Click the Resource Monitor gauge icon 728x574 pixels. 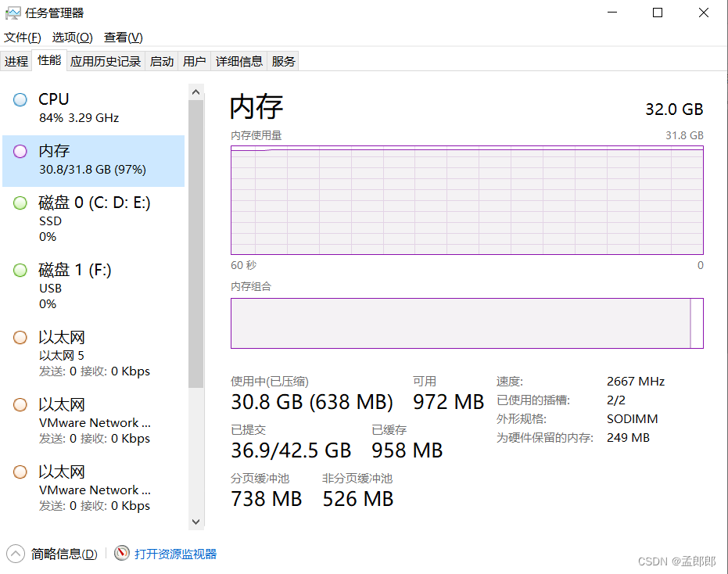pyautogui.click(x=122, y=553)
